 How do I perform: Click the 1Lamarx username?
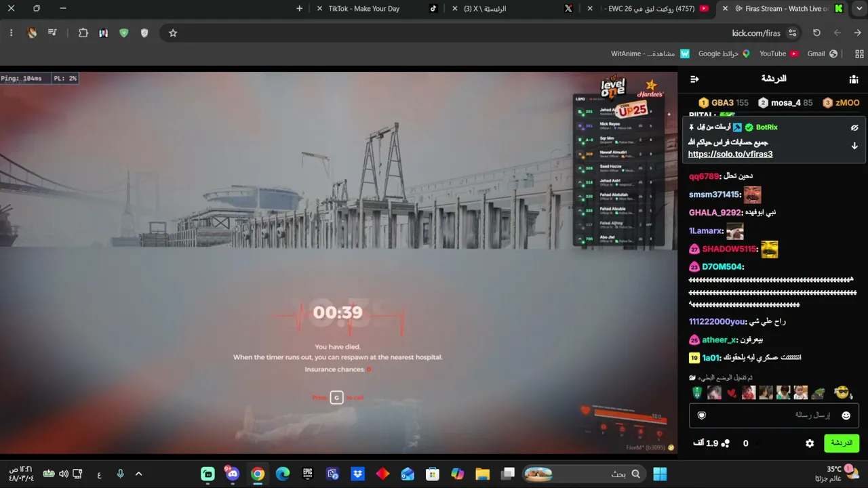coord(705,231)
